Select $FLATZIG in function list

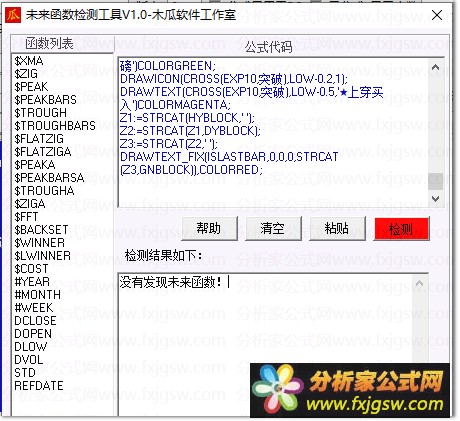tap(39, 139)
